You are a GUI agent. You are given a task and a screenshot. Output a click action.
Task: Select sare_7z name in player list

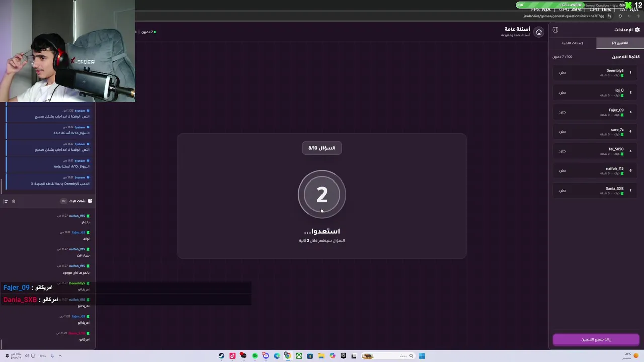[x=617, y=130]
